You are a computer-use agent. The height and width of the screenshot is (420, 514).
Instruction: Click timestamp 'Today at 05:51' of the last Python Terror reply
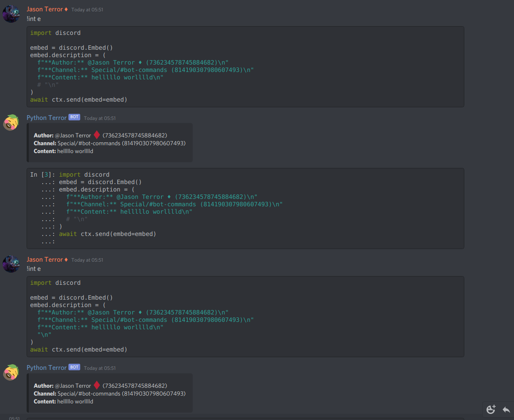100,368
